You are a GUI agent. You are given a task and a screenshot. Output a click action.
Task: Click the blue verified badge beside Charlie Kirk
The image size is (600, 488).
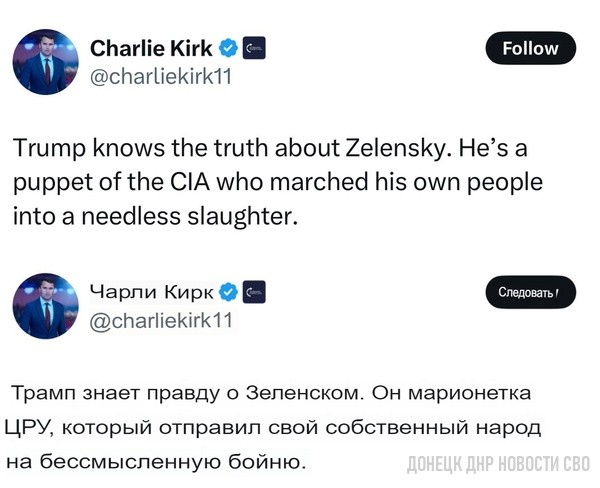229,48
